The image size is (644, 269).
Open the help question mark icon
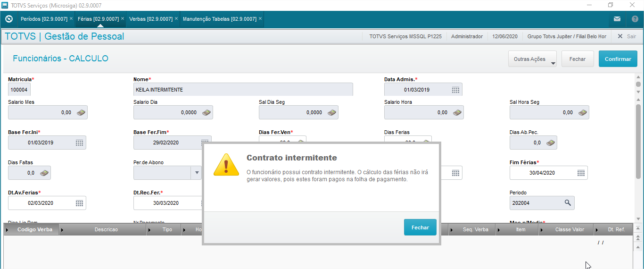(x=635, y=19)
